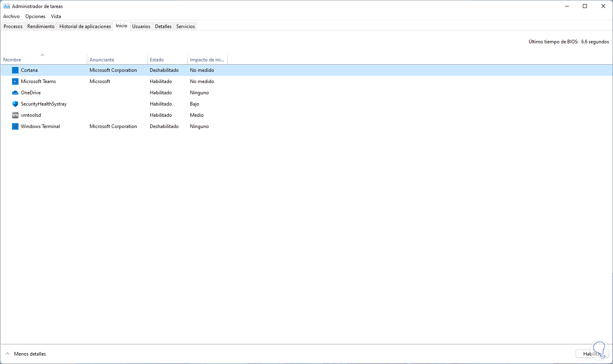Viewport: 613px width, 364px height.
Task: Click Windows Terminal's Deshabilitado status cell
Action: 164,126
